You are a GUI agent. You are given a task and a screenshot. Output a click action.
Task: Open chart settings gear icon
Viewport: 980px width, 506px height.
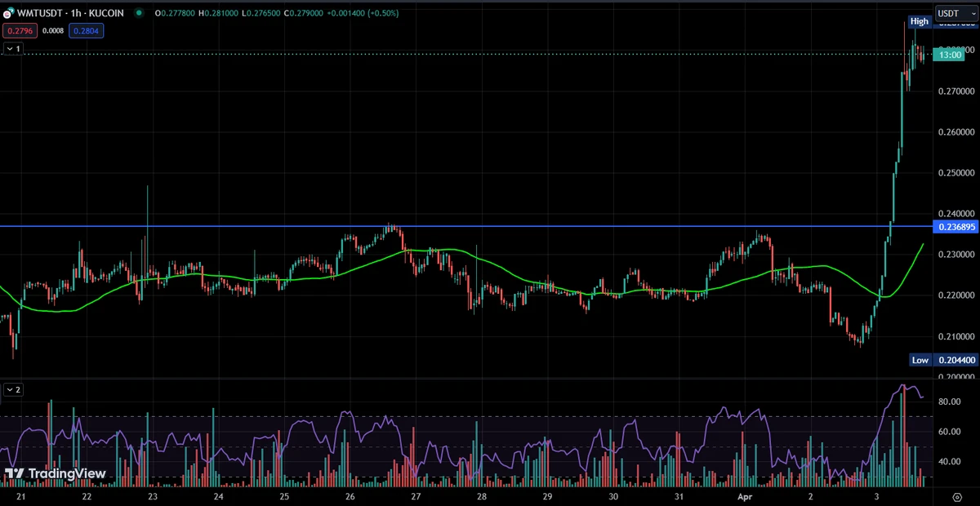956,496
